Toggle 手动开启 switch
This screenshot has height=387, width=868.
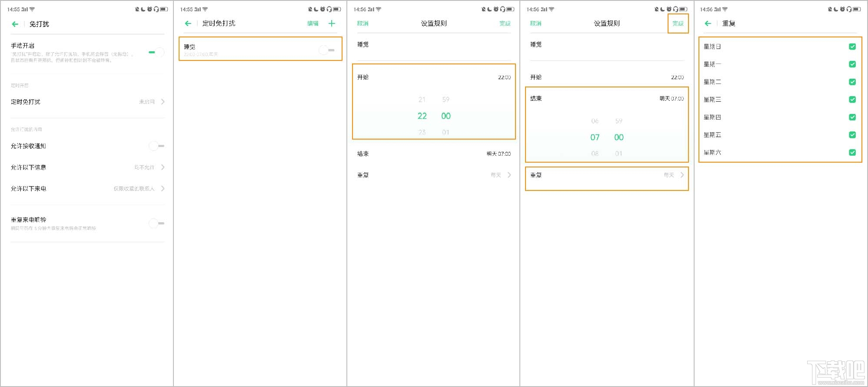tap(156, 52)
